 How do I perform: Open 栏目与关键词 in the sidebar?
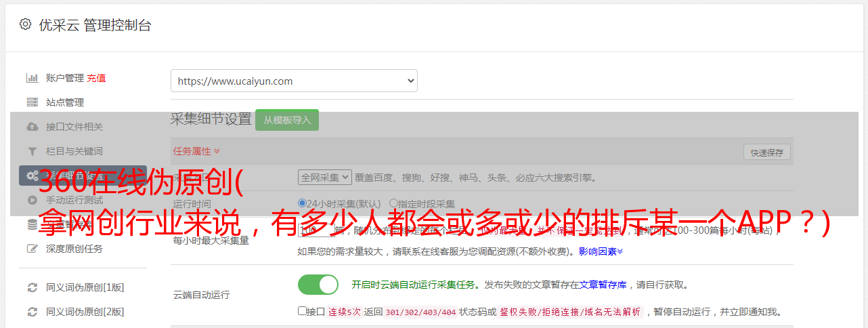(x=74, y=151)
